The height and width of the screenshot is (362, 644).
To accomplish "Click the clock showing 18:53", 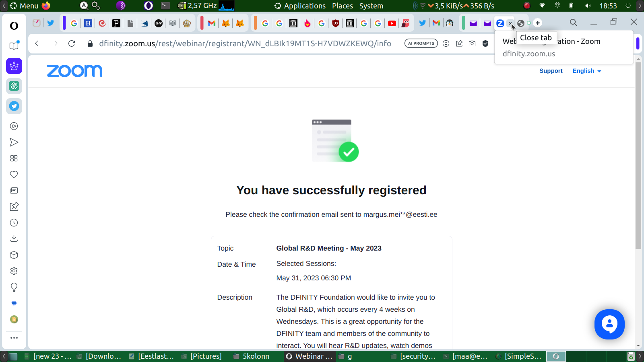I will pos(608,6).
